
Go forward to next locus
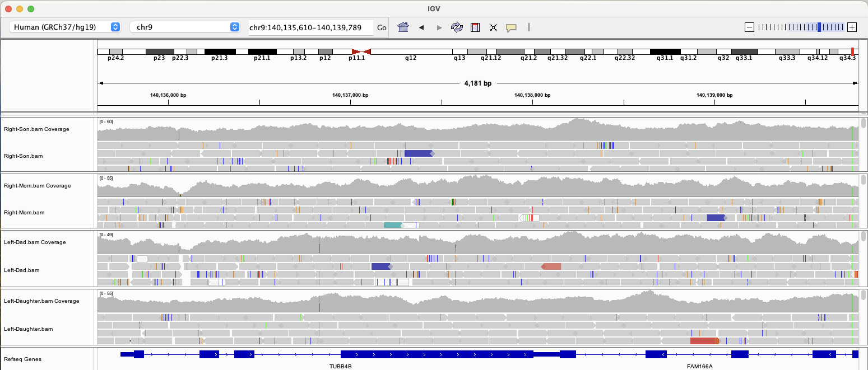[x=439, y=27]
